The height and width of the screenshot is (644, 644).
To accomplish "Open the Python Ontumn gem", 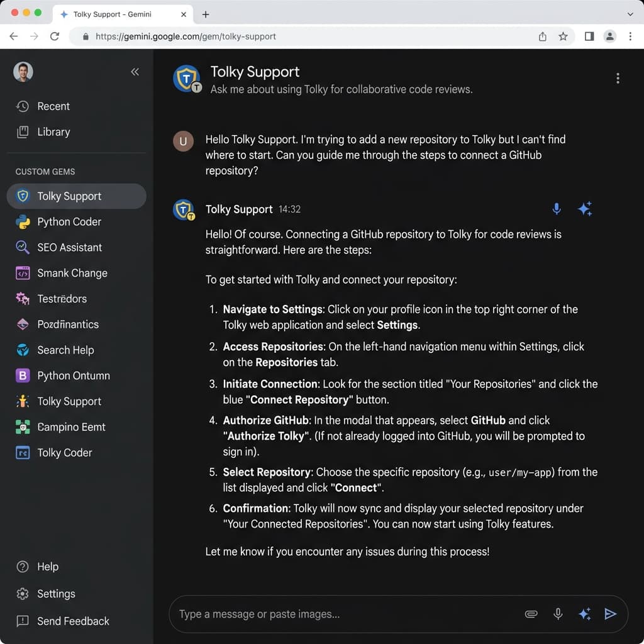I will tap(76, 376).
